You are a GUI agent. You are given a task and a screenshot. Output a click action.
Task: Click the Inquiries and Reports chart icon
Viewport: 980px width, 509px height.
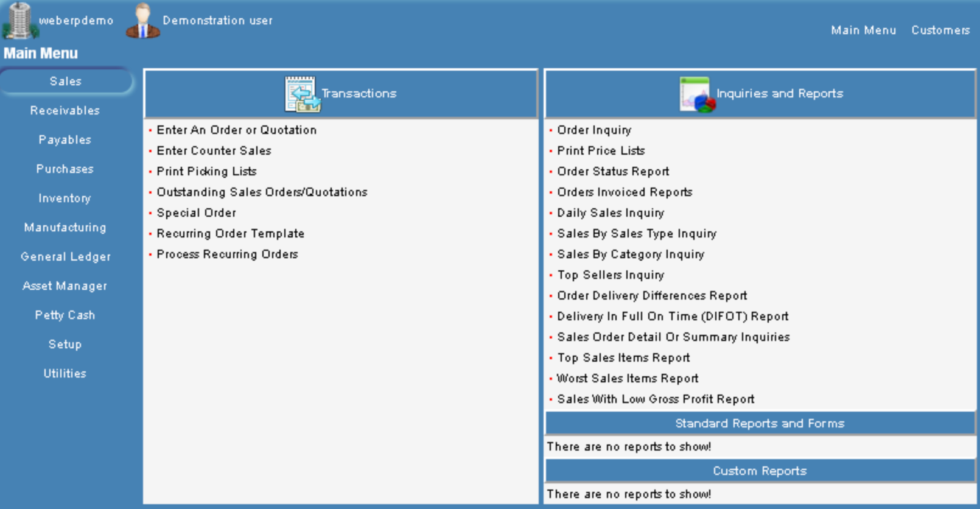tap(696, 94)
